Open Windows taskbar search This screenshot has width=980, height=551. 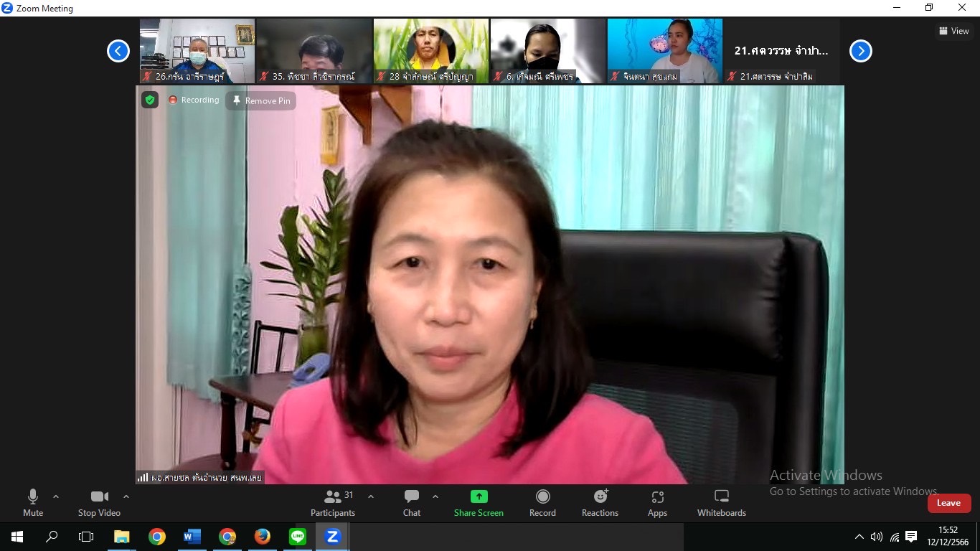[x=52, y=537]
